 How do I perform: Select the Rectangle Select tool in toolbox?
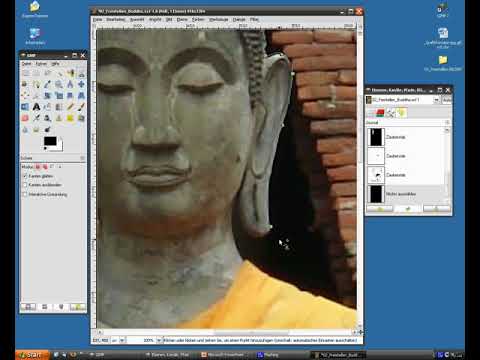tap(25, 73)
